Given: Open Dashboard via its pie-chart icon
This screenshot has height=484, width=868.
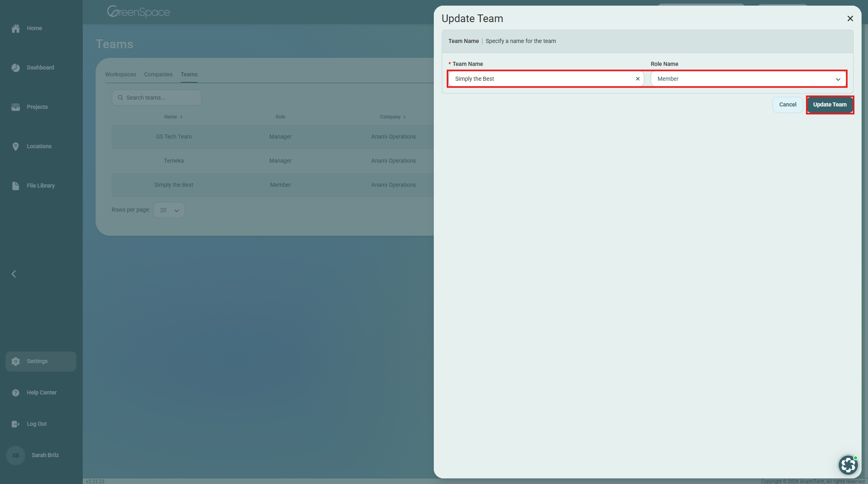Looking at the screenshot, I should click(x=16, y=68).
